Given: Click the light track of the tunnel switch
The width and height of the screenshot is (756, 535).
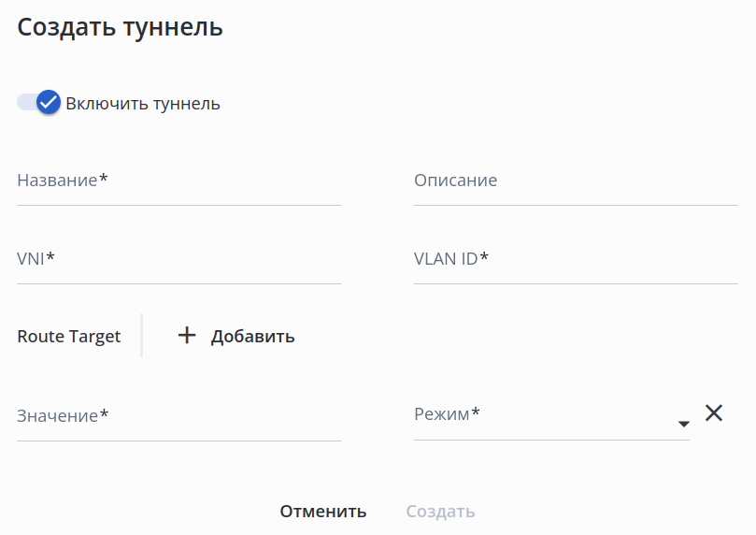Looking at the screenshot, I should click(x=23, y=103).
